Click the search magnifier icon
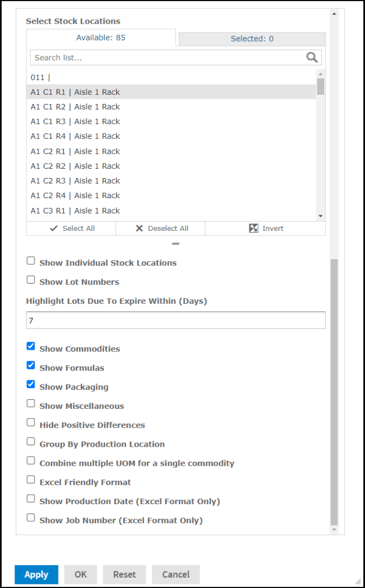Image resolution: width=365 pixels, height=588 pixels. click(x=312, y=57)
